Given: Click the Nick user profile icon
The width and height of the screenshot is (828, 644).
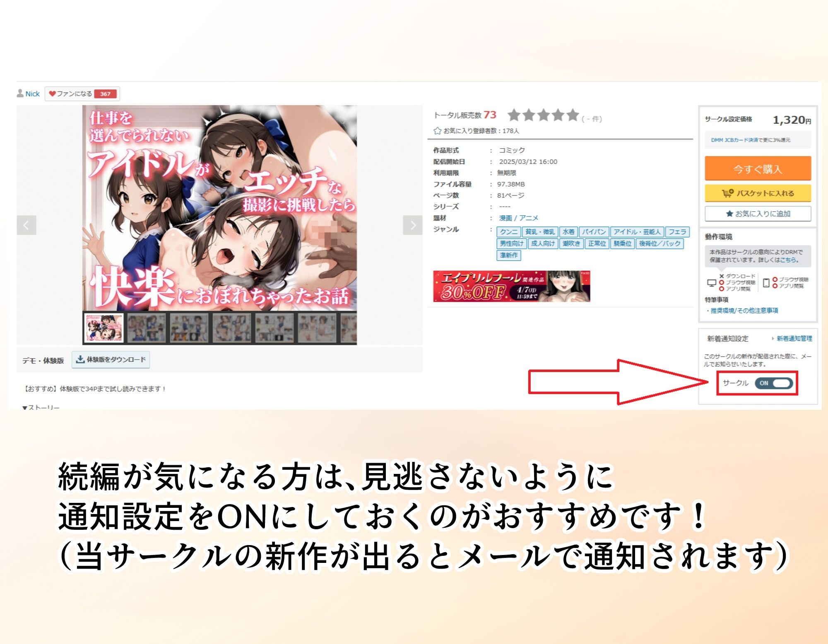Looking at the screenshot, I should click(x=20, y=94).
